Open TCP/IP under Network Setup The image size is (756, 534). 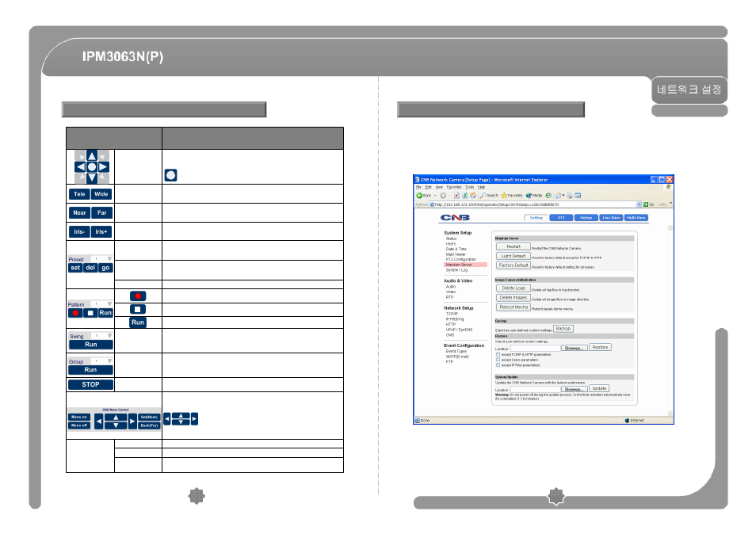452,314
